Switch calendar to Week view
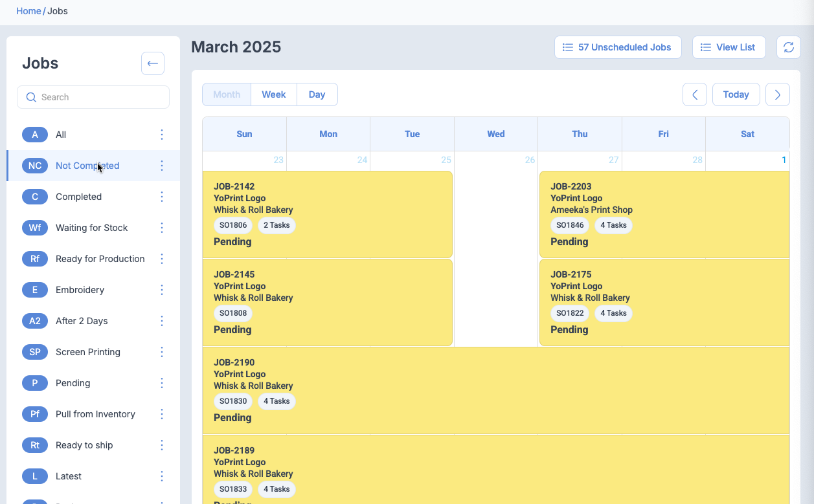 click(x=273, y=94)
